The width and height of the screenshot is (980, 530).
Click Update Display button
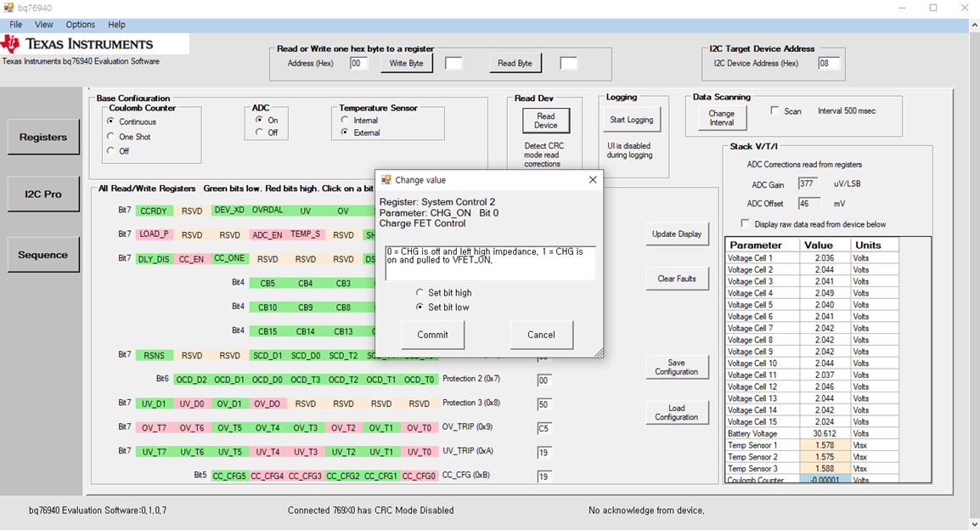[x=677, y=234]
